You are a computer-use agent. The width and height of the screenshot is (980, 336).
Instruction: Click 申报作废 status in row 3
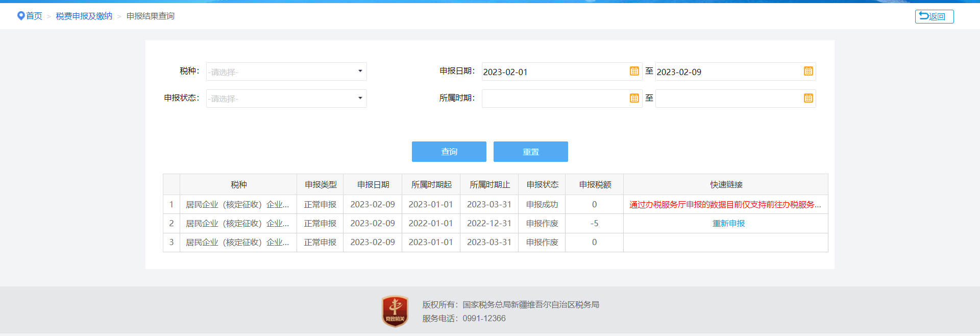point(542,242)
